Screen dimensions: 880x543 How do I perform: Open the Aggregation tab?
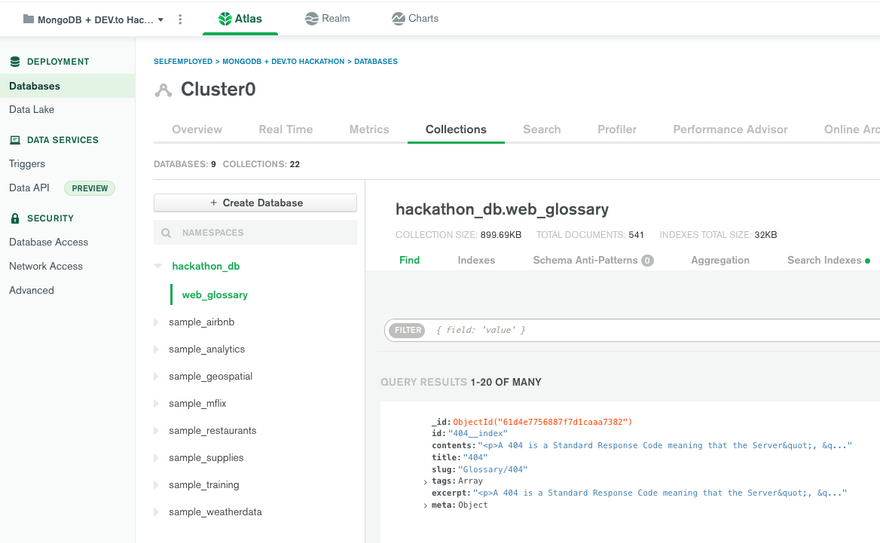tap(719, 261)
